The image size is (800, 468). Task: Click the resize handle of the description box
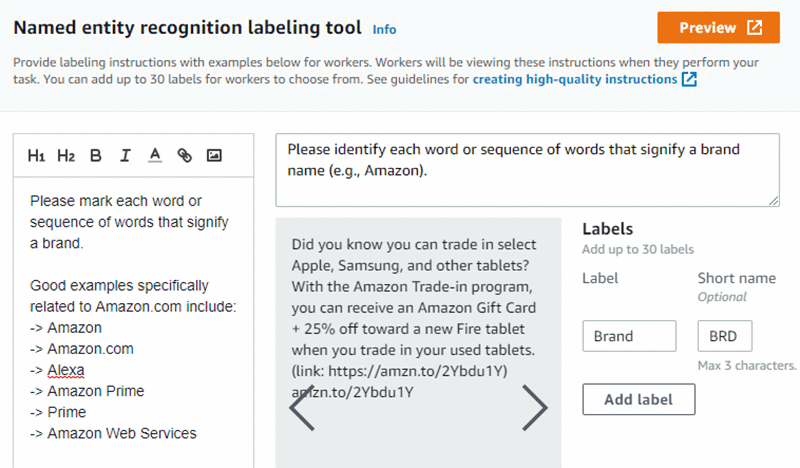click(774, 201)
